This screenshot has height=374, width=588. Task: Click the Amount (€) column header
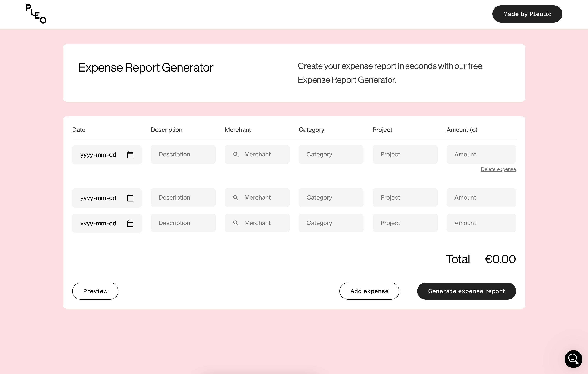[462, 130]
